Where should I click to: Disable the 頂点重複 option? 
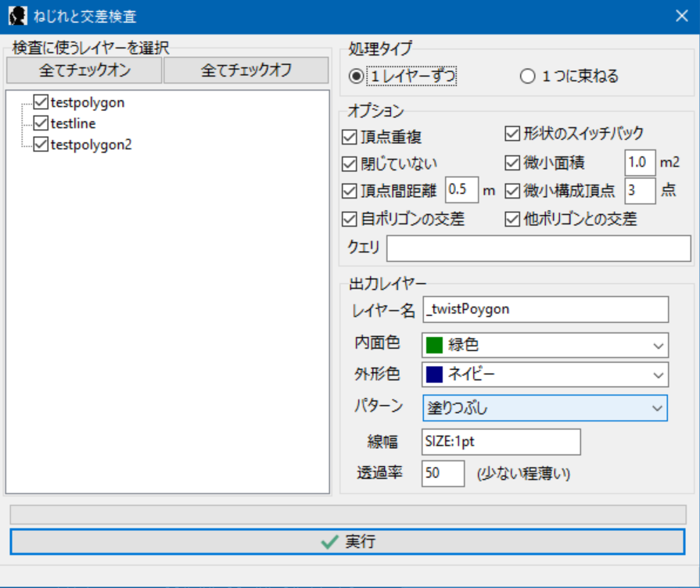coord(350,137)
